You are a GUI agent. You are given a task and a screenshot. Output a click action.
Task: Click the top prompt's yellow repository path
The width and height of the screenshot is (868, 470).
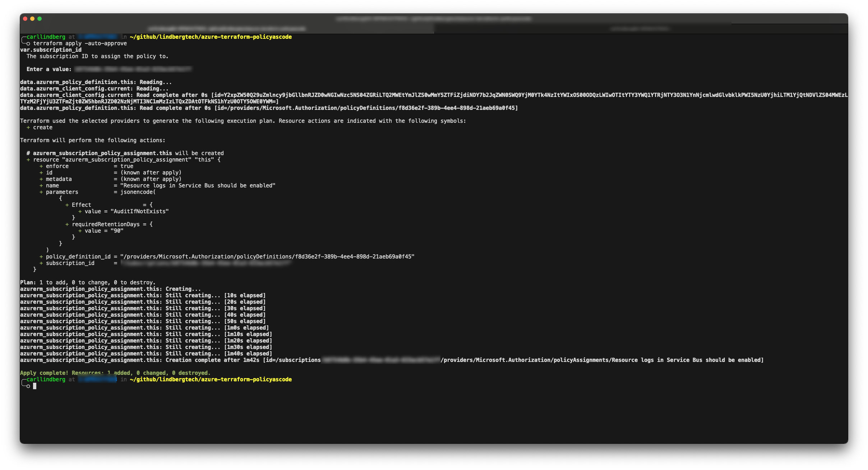click(211, 37)
